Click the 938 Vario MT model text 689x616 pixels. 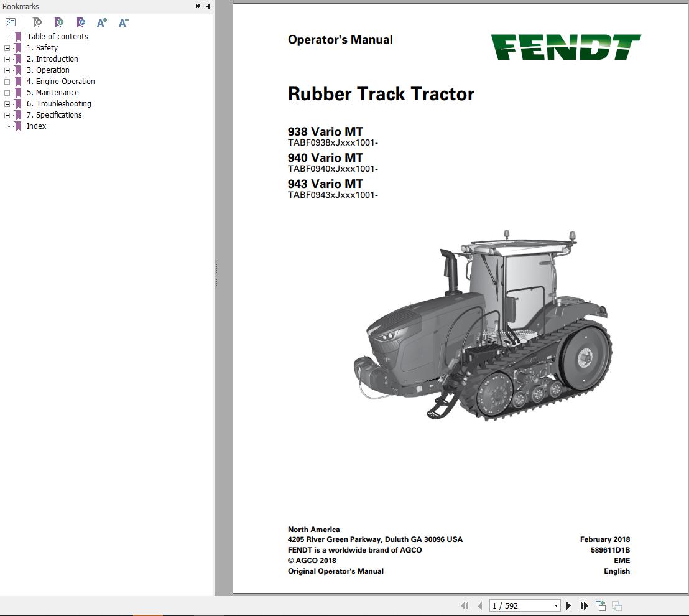tap(325, 131)
